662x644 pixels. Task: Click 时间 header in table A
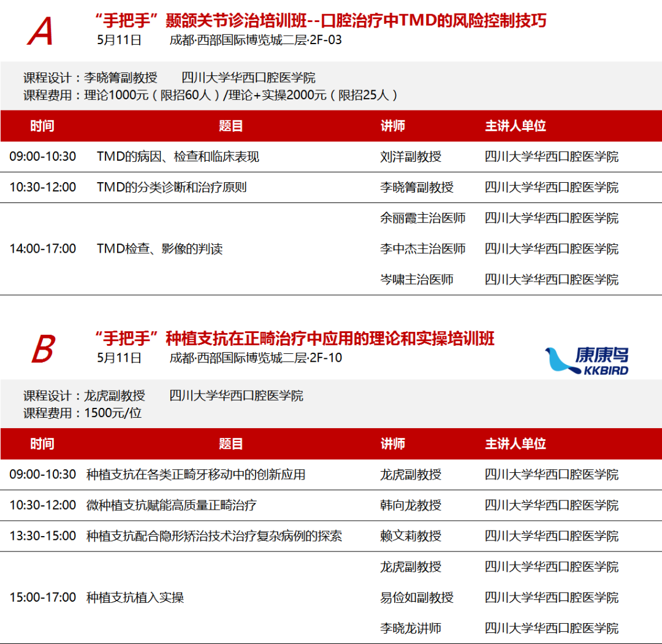pos(42,126)
